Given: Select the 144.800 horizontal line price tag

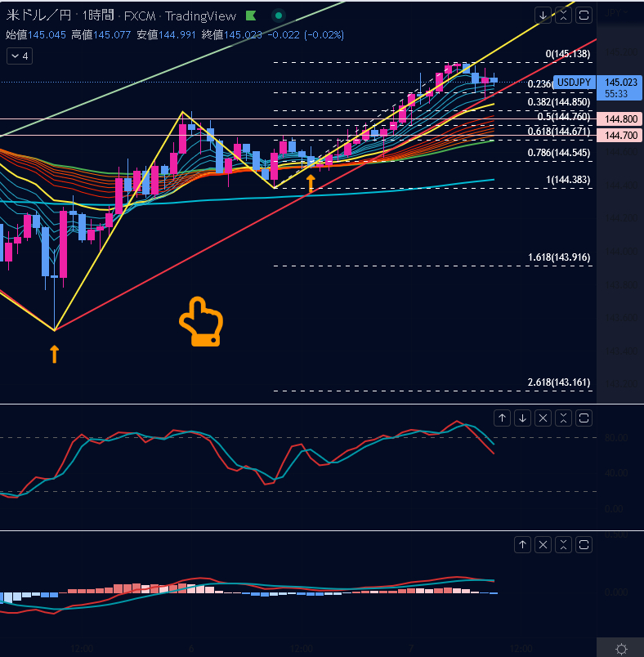Looking at the screenshot, I should click(620, 119).
